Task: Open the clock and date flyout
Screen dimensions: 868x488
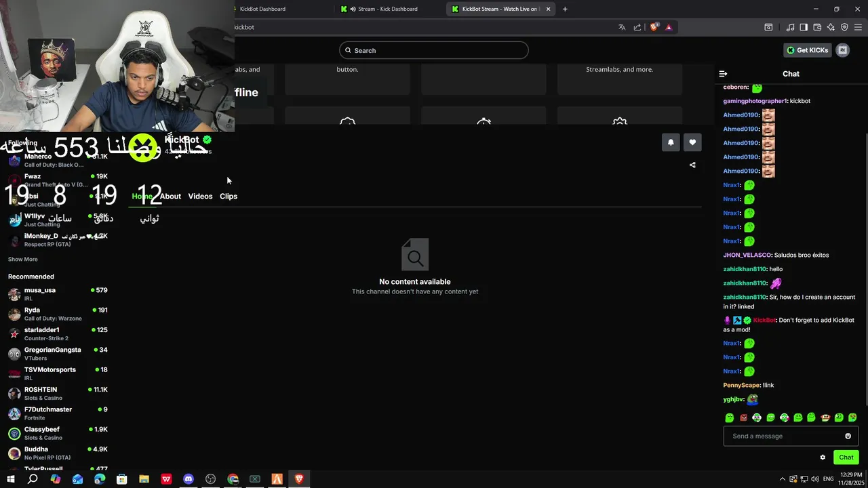Action: click(851, 479)
